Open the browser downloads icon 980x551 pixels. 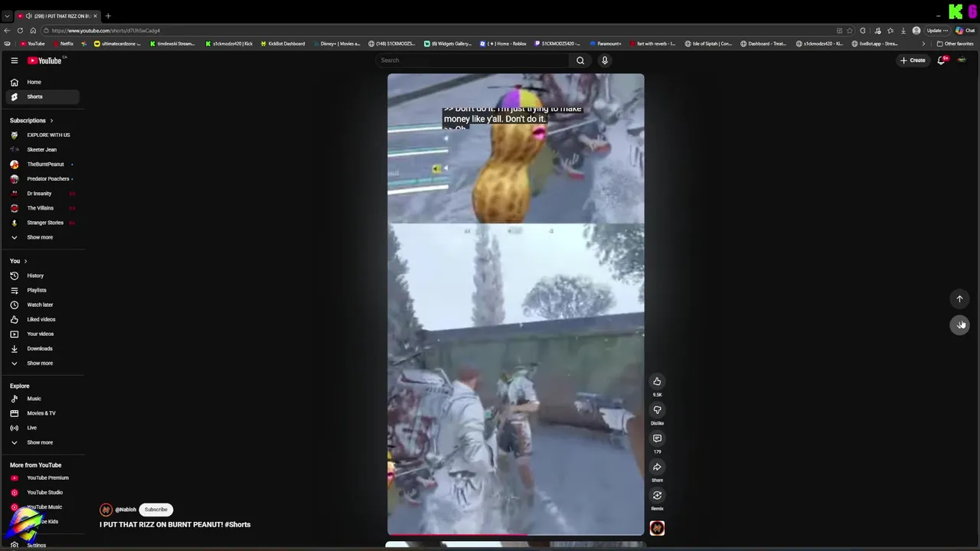pos(903,31)
